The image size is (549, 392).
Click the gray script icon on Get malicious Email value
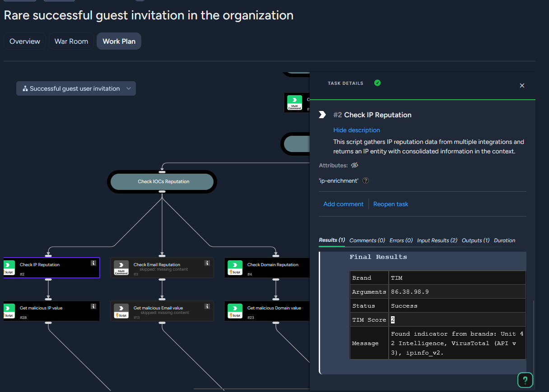pos(121,311)
